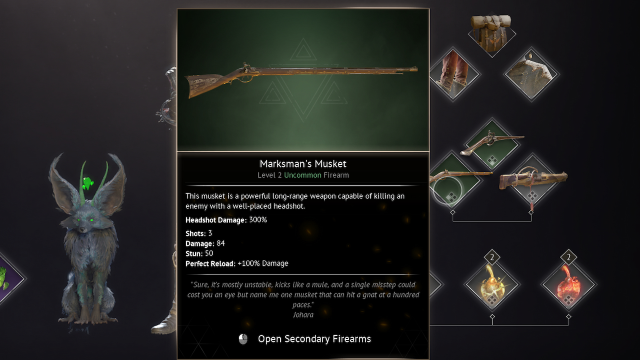Click Open Secondary Firearms prompt
This screenshot has height=360, width=640.
(x=314, y=339)
